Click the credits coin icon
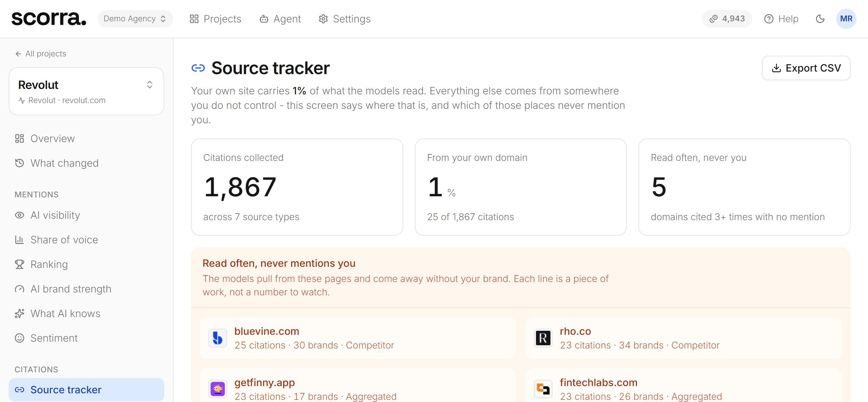Image resolution: width=868 pixels, height=402 pixels. pyautogui.click(x=714, y=19)
